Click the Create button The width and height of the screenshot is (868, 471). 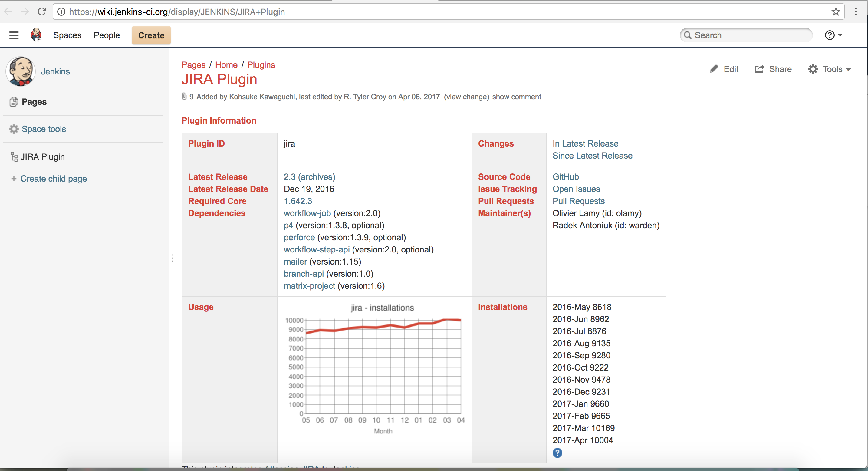pyautogui.click(x=151, y=35)
